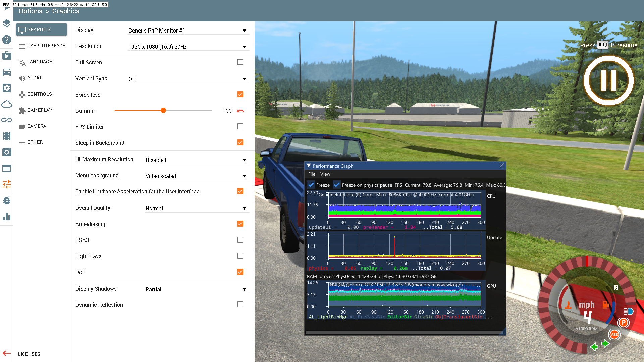Click the left green turn signal arrow
This screenshot has width=644, height=362.
[x=594, y=347]
